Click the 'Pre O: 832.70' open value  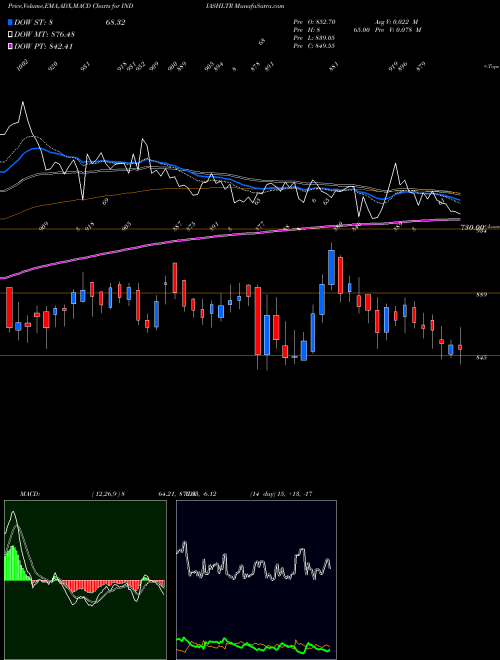click(314, 22)
